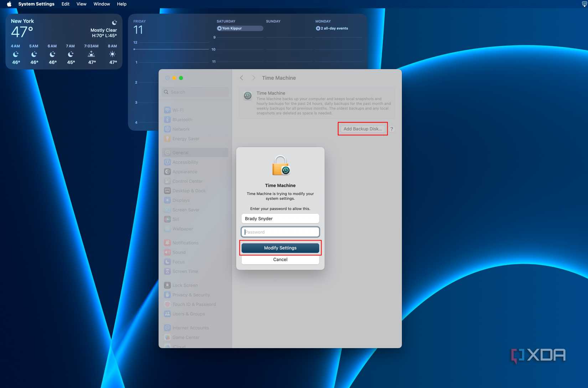Click the menu bar display icon
Image resolution: width=588 pixels, height=388 pixels.
tap(584, 4)
